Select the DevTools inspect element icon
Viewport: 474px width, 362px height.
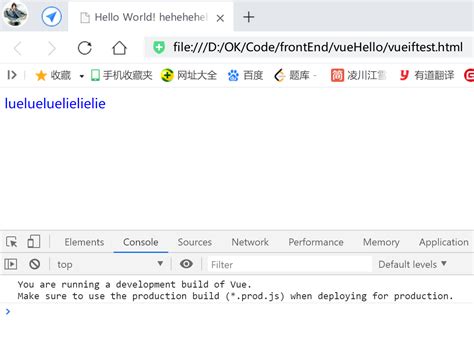click(12, 242)
